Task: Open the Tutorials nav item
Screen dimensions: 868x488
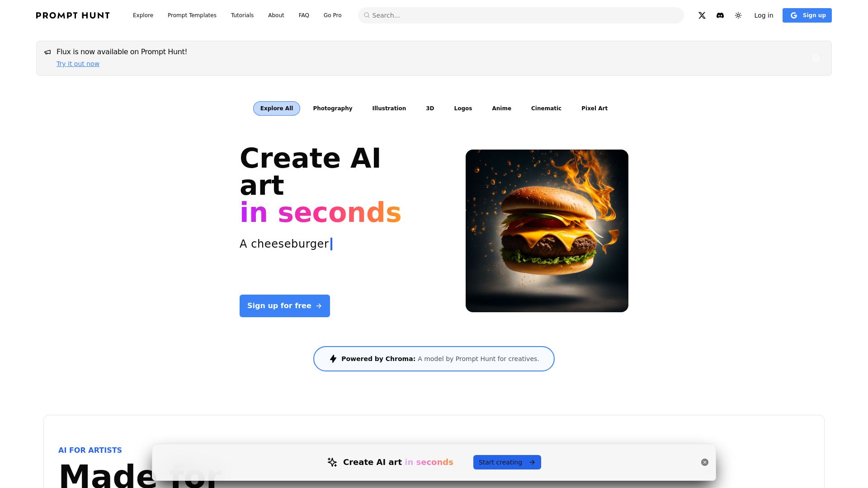Action: point(242,15)
